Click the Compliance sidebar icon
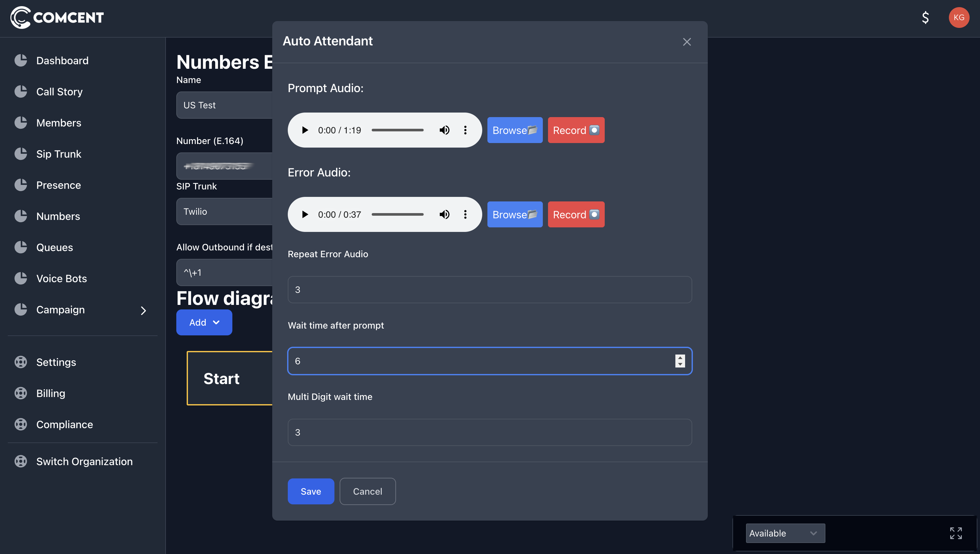980x554 pixels. [x=21, y=424]
